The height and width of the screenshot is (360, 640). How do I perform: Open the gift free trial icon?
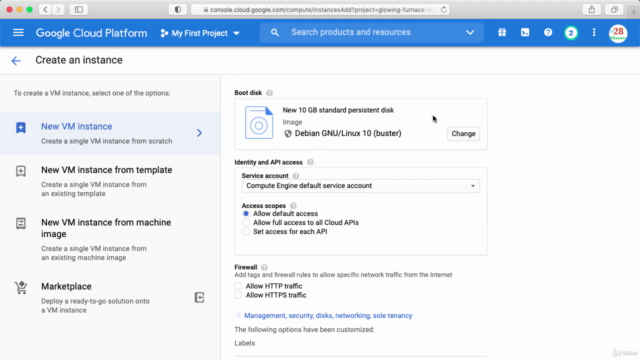click(x=502, y=33)
